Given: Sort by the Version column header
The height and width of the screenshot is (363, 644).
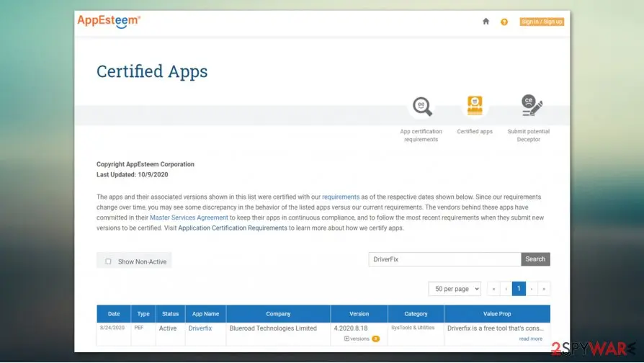Looking at the screenshot, I should click(359, 314).
